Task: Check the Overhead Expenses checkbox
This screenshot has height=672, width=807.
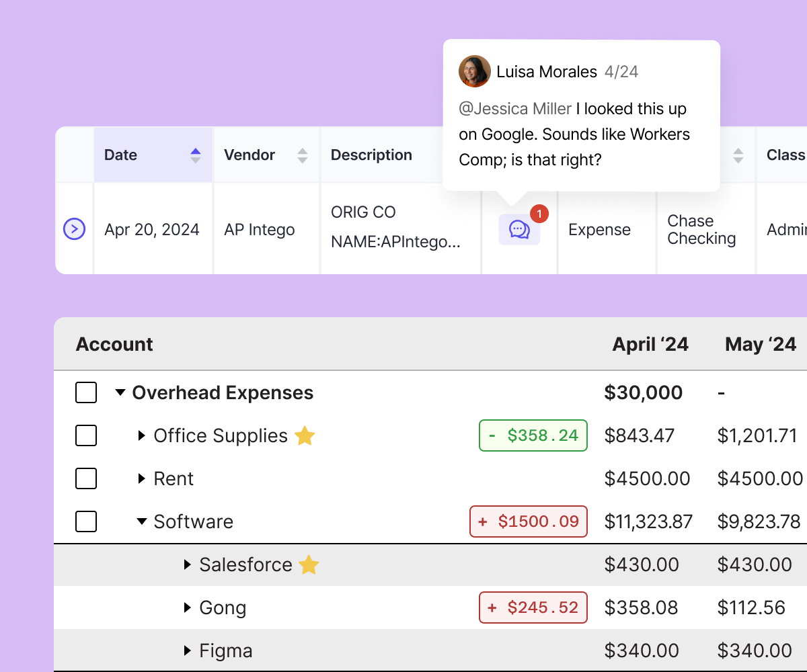Action: [86, 392]
